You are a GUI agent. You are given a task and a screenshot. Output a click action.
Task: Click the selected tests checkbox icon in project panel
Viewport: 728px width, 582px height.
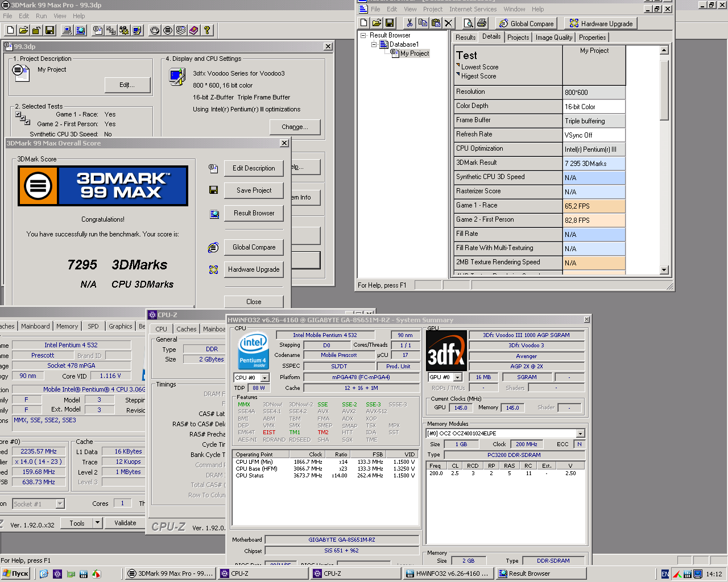pyautogui.click(x=23, y=118)
